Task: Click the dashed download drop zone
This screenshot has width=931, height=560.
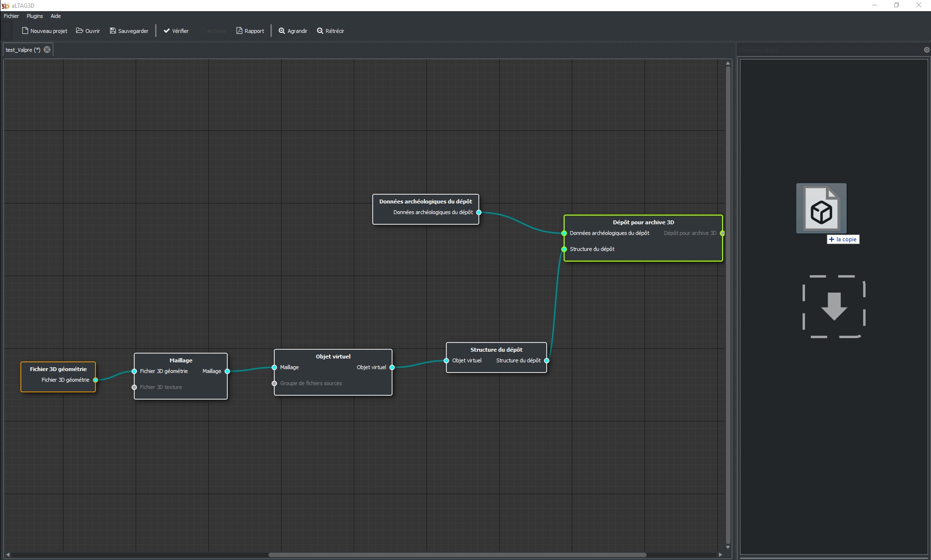Action: [x=834, y=306]
